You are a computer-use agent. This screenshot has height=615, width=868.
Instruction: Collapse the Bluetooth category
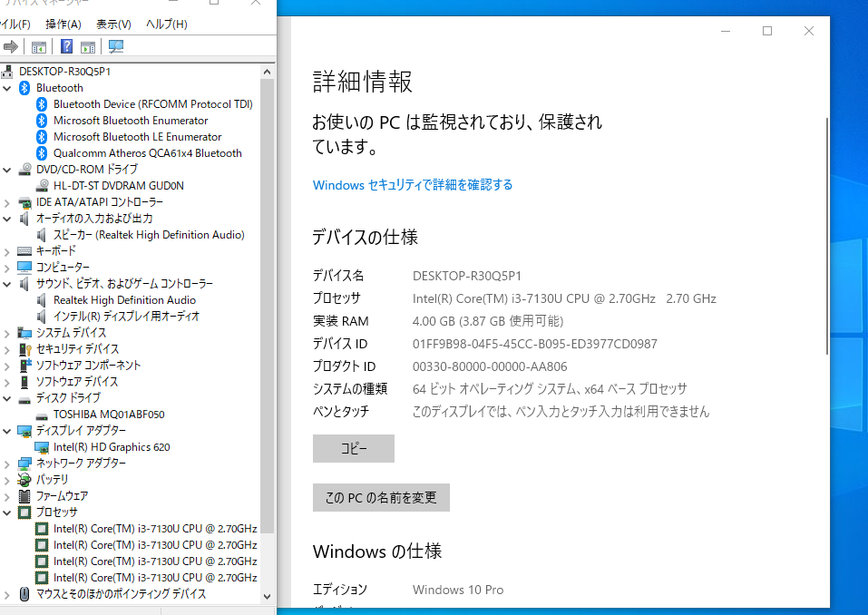(x=6, y=88)
